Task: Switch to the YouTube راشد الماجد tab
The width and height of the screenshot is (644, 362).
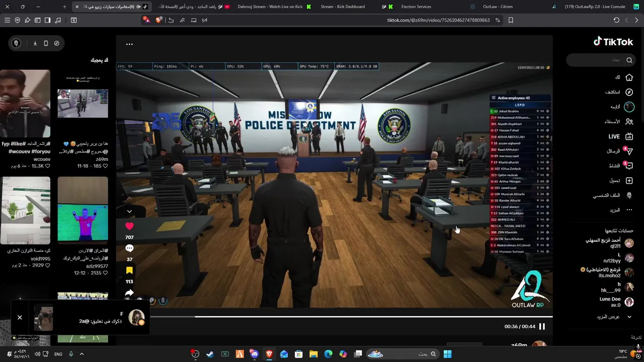Action: pyautogui.click(x=194, y=7)
